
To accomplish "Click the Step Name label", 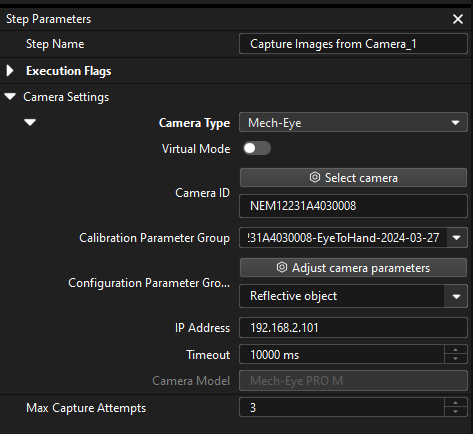I will tap(55, 44).
